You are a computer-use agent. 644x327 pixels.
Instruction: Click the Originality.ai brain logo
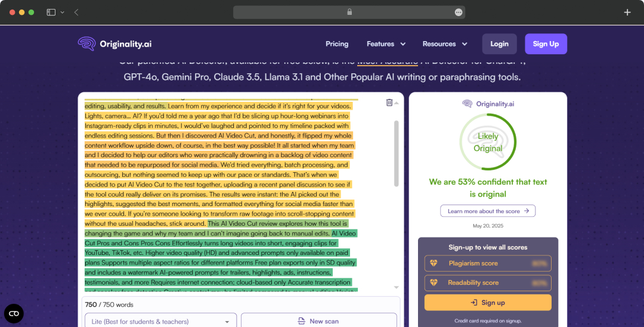tap(86, 44)
